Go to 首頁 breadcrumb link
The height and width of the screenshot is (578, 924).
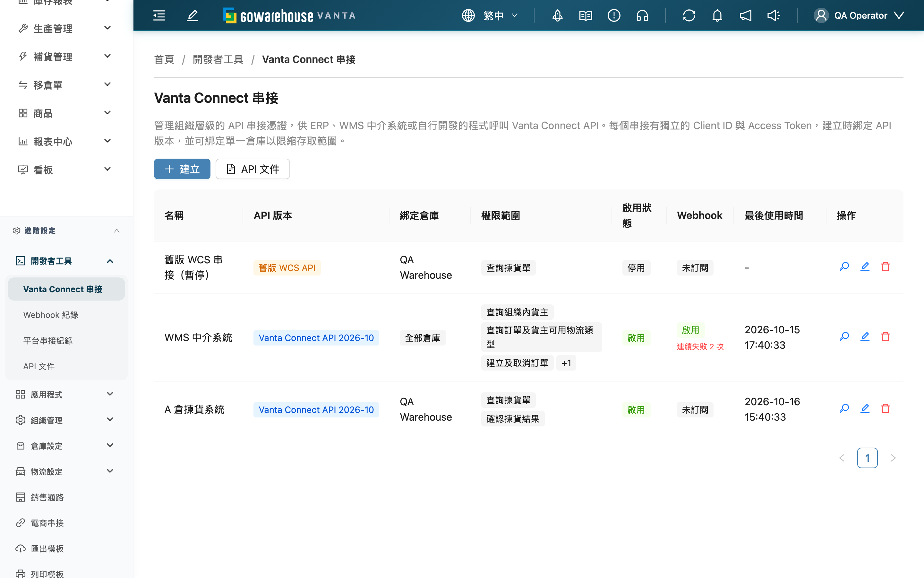click(164, 59)
